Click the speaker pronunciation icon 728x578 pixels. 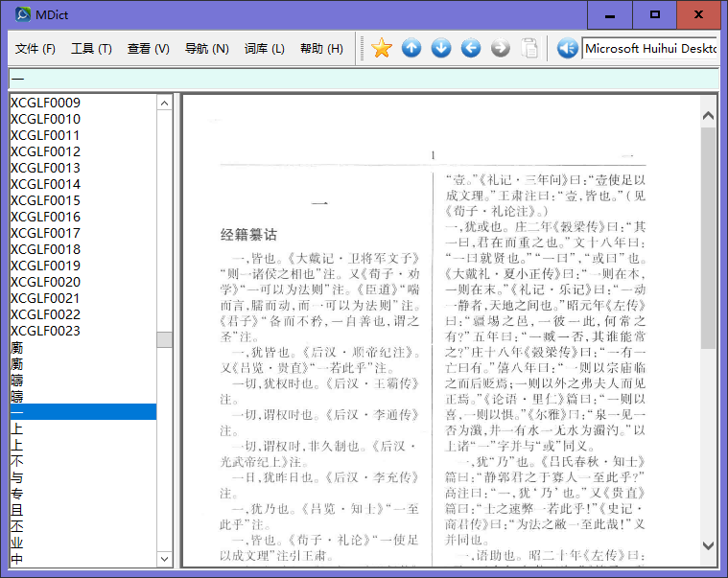pos(567,48)
